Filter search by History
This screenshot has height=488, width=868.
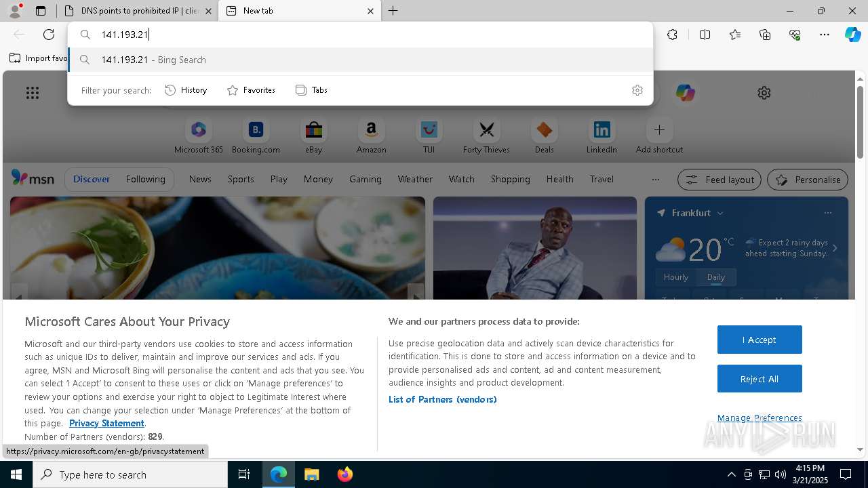click(186, 90)
